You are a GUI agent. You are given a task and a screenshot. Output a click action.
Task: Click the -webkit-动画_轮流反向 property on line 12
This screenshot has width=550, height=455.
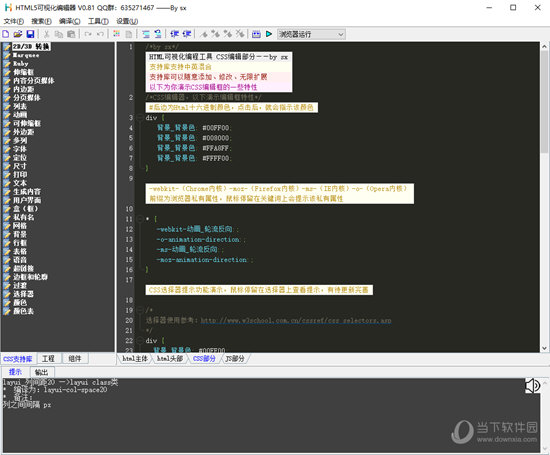coord(195,229)
